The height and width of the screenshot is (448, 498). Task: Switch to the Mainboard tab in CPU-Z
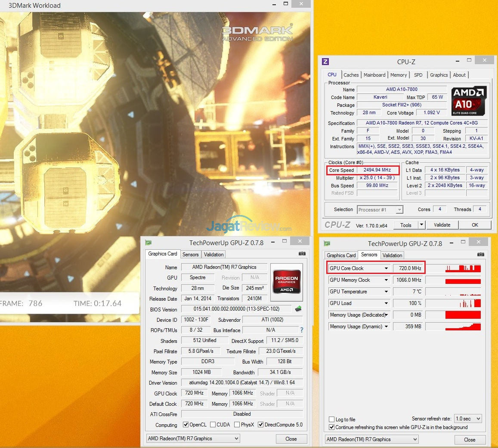coord(374,75)
